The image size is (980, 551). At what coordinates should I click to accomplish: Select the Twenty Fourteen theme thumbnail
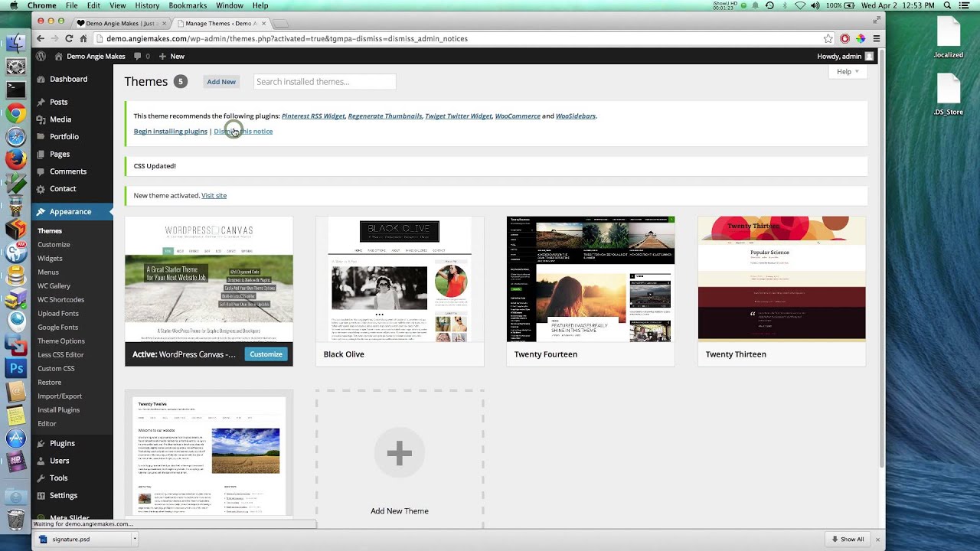point(590,279)
